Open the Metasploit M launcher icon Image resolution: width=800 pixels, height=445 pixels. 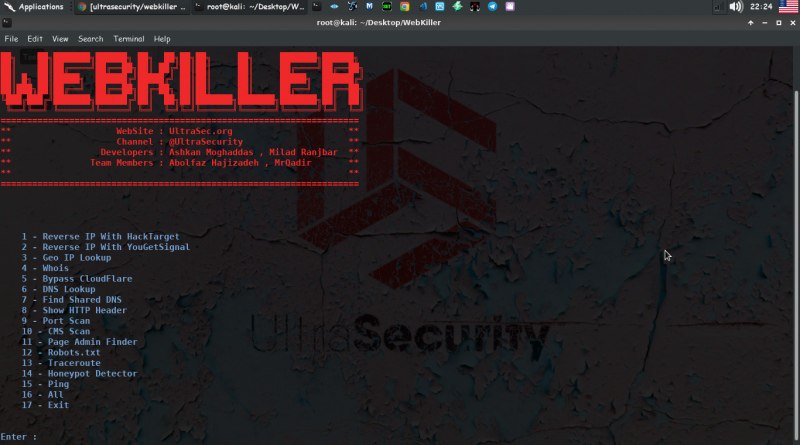pos(369,7)
